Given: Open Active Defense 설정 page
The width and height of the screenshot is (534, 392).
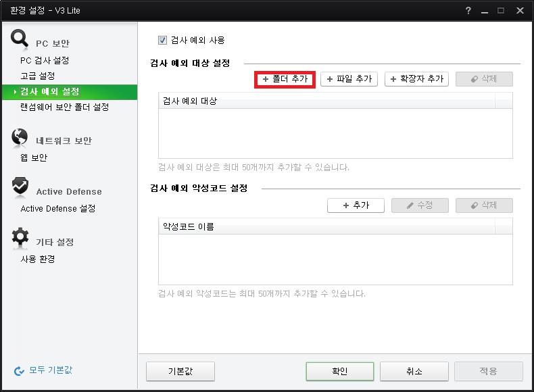Looking at the screenshot, I should point(58,208).
